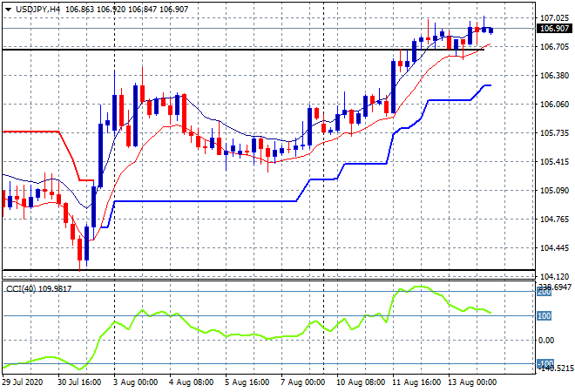The image size is (575, 392).
Task: Click the 105.735 price scale value
Action: pyautogui.click(x=554, y=132)
